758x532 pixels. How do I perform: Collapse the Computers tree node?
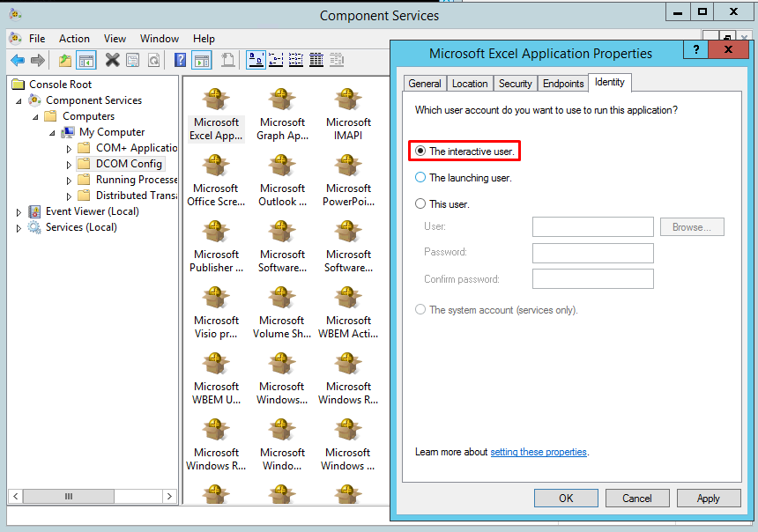(35, 117)
